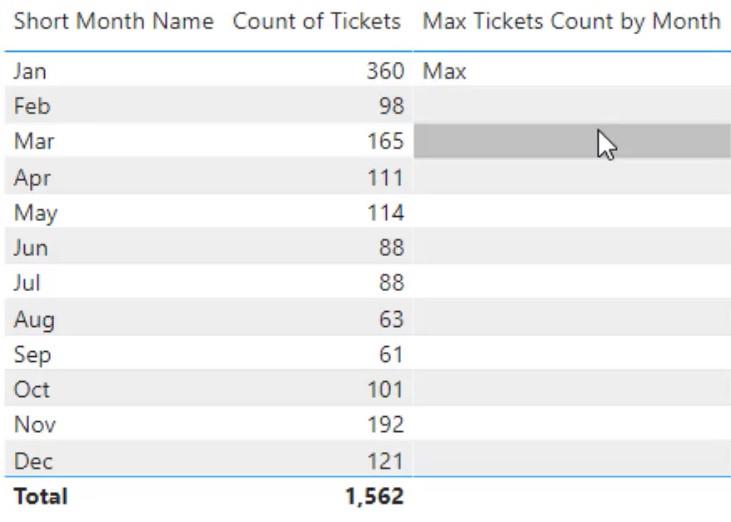Screen dimensions: 731x522
Task: Click the 61 ticket count cell
Action: coord(391,355)
